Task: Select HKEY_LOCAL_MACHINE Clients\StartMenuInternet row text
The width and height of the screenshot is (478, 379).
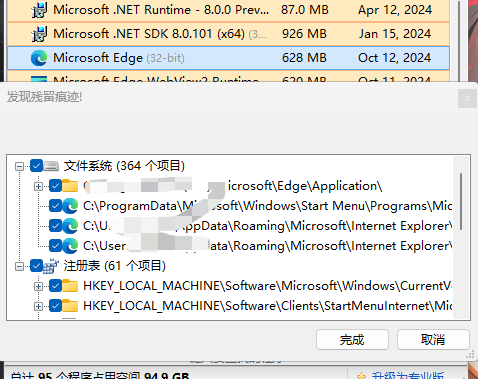Action: pos(267,306)
